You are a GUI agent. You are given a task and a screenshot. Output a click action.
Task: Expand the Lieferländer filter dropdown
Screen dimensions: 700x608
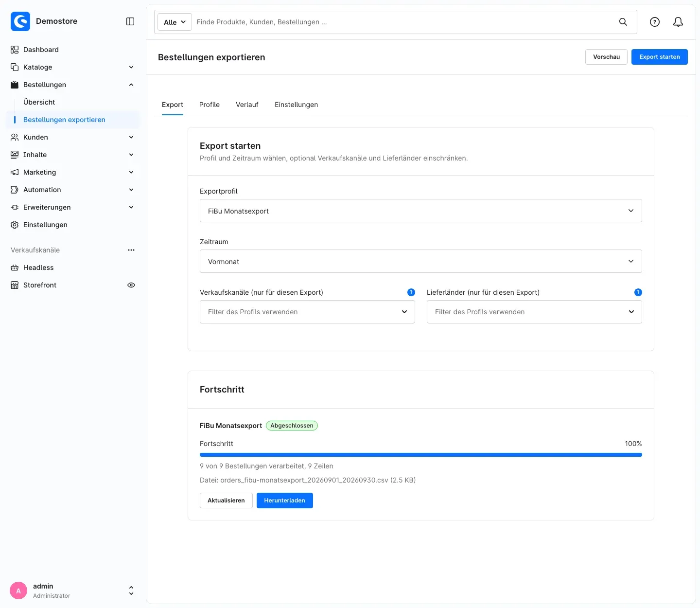click(x=534, y=312)
